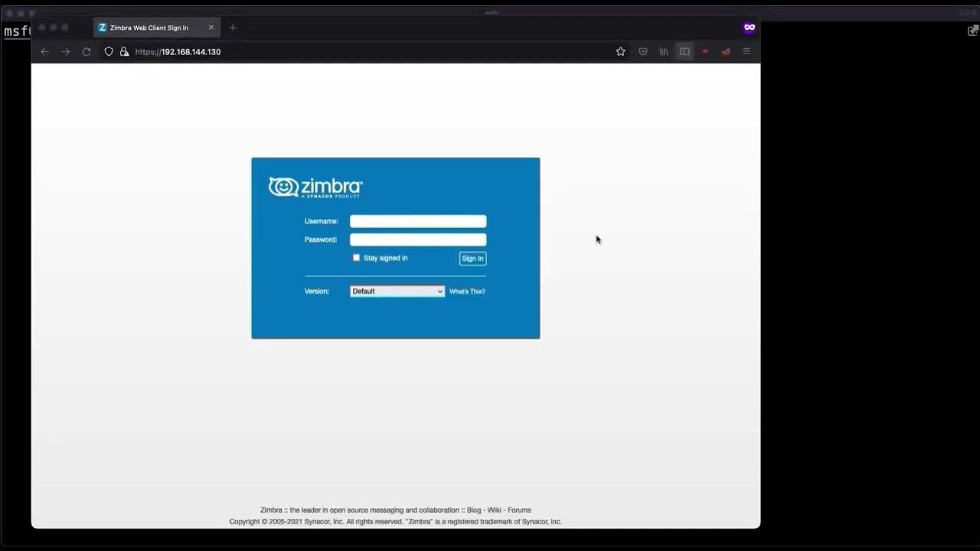Viewport: 980px width, 551px height.
Task: Toggle the sidebar view icon
Action: click(684, 51)
